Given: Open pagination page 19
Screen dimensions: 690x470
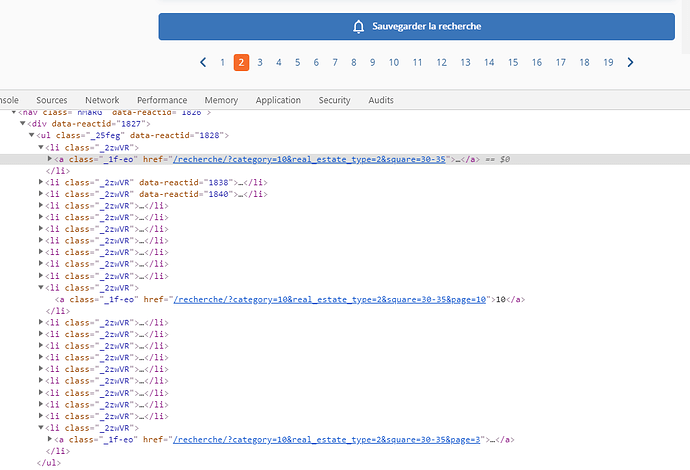Looking at the screenshot, I should [608, 62].
